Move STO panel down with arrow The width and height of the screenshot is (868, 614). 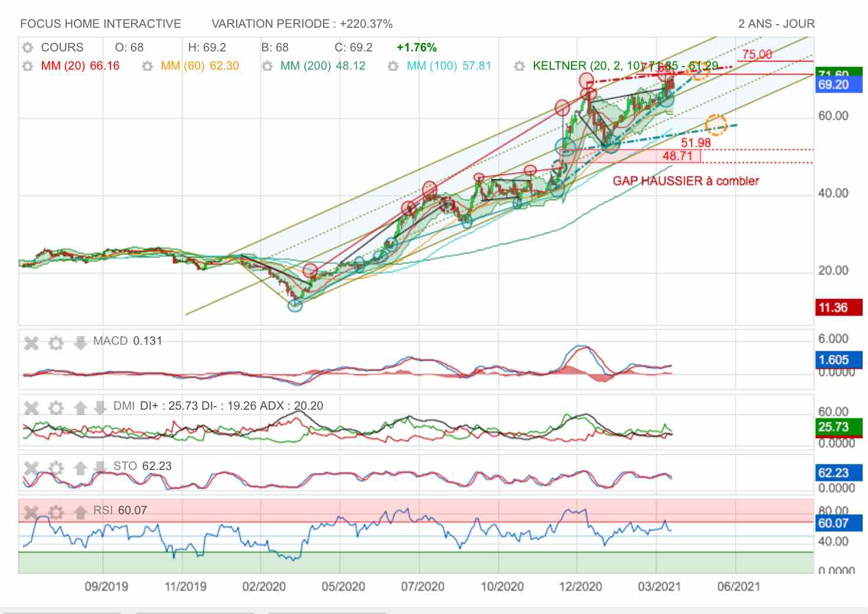(x=100, y=468)
